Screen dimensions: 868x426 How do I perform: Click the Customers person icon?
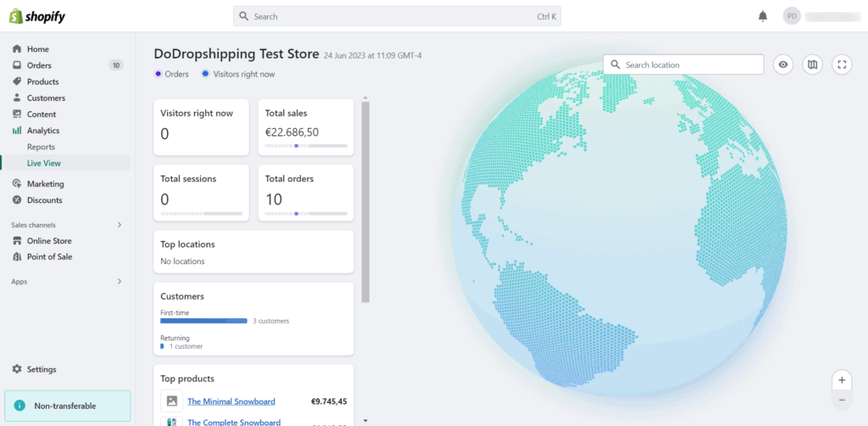17,98
